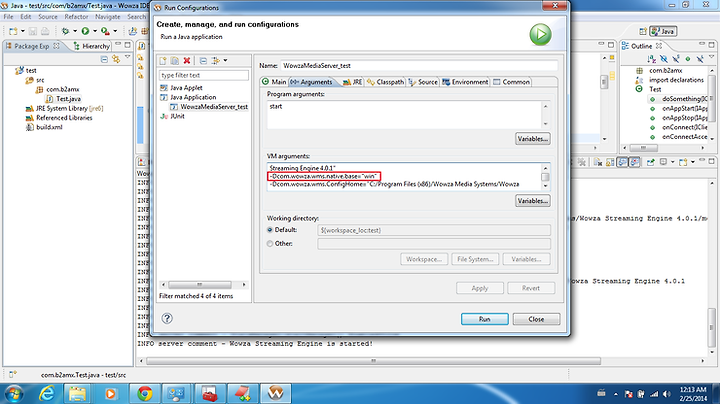Open Windows Explorer folder on taskbar
The height and width of the screenshot is (404, 720).
point(77,394)
